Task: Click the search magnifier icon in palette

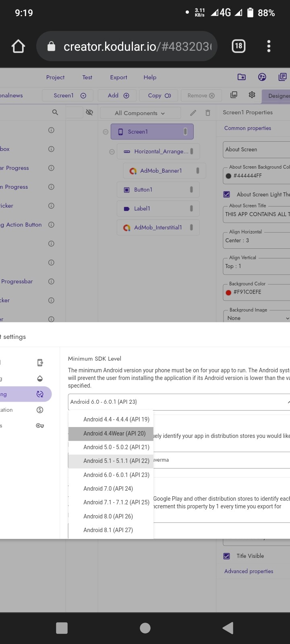Action: tap(55, 112)
